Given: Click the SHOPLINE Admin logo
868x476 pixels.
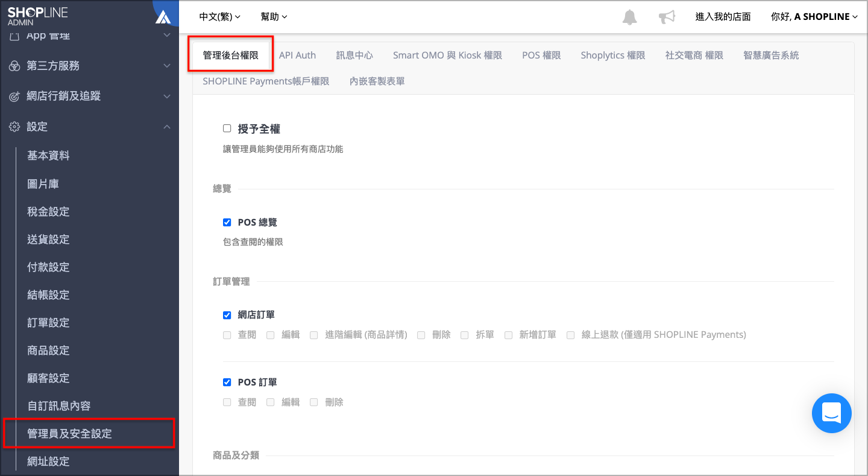Looking at the screenshot, I should (x=37, y=16).
